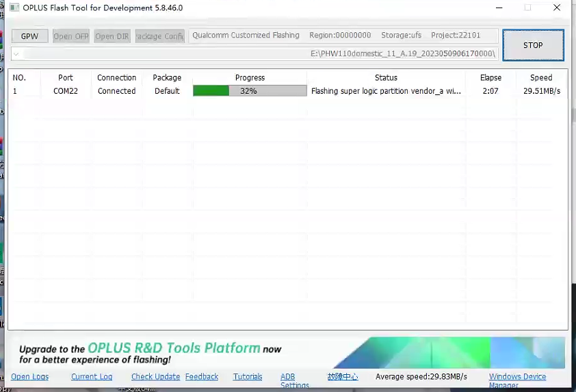Open the Current Log link
Screen dimensions: 576x392
click(92, 376)
